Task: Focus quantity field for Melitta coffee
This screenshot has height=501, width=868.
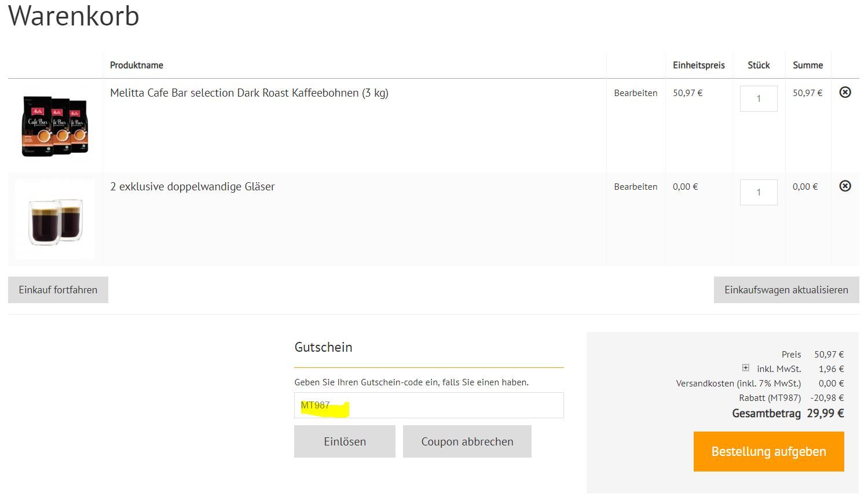Action: pyautogui.click(x=759, y=98)
